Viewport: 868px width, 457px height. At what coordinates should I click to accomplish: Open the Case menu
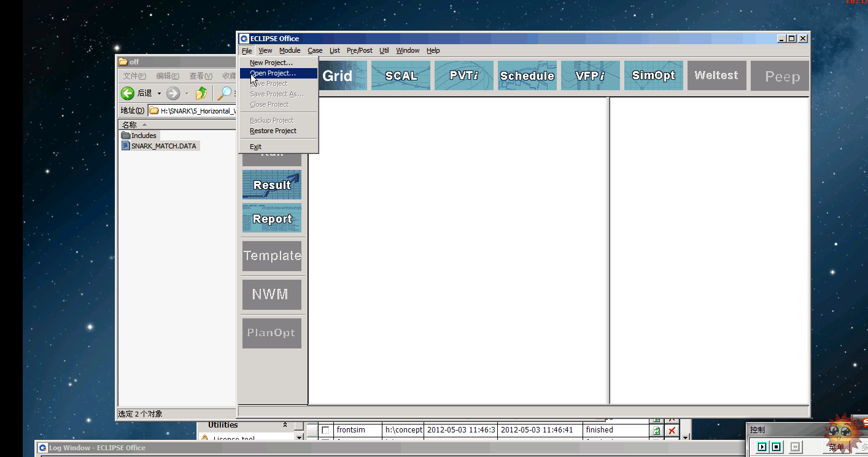click(315, 50)
